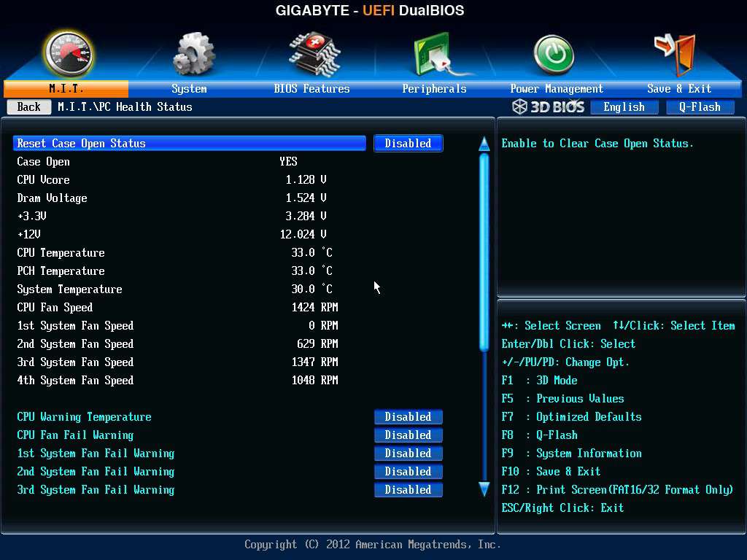The image size is (747, 560).
Task: Change 3rd System Fan Fail Warning value
Action: click(409, 489)
